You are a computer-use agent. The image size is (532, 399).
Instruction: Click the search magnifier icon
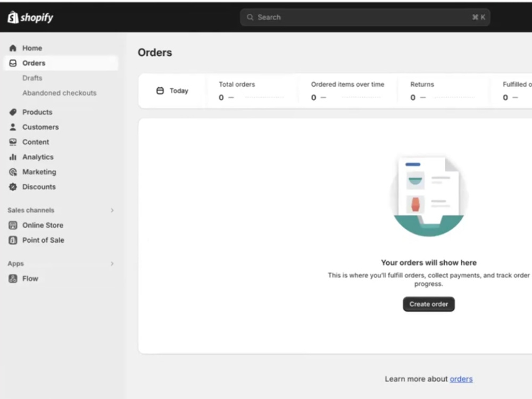(250, 18)
